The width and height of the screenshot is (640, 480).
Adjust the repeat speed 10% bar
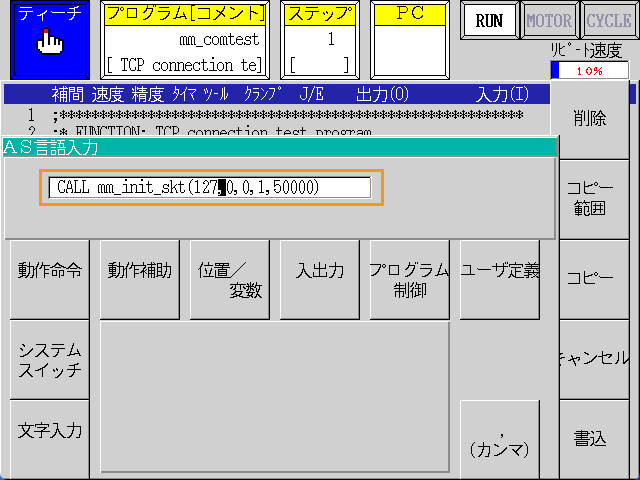coord(590,71)
